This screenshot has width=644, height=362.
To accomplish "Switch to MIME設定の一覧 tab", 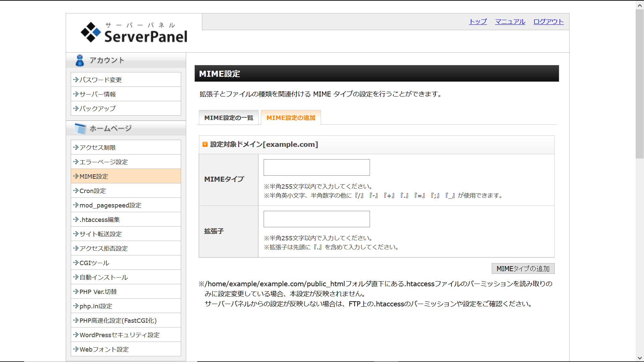I will (x=229, y=118).
